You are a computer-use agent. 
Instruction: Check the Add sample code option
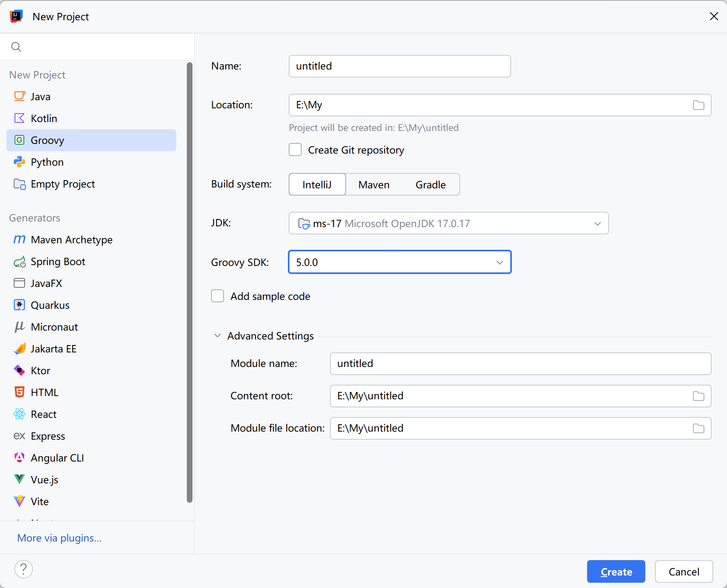click(218, 296)
